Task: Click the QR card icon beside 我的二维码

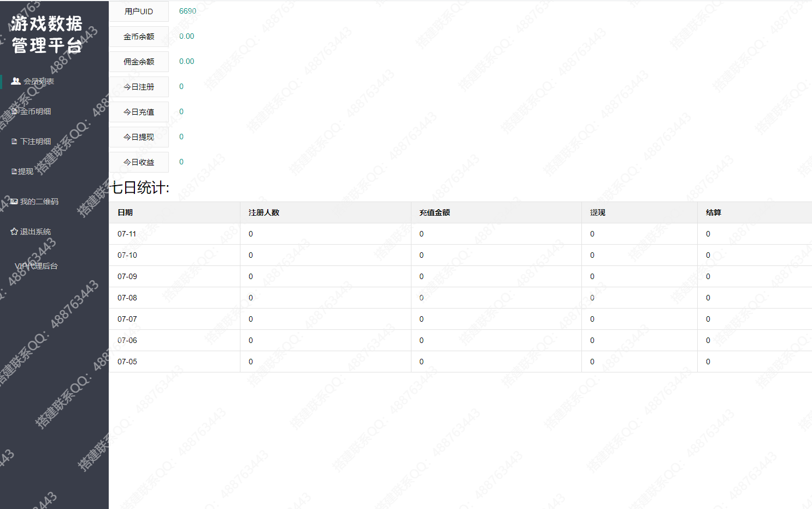Action: point(14,202)
